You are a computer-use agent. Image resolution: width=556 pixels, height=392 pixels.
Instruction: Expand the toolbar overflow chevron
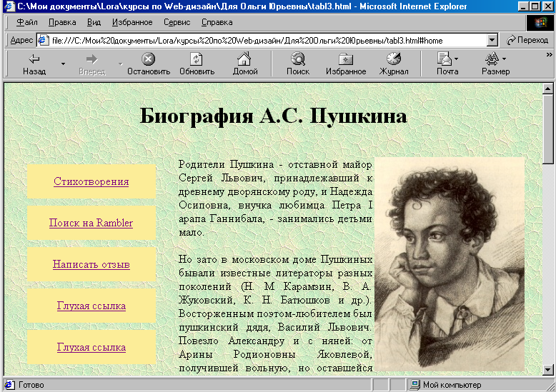[x=550, y=54]
